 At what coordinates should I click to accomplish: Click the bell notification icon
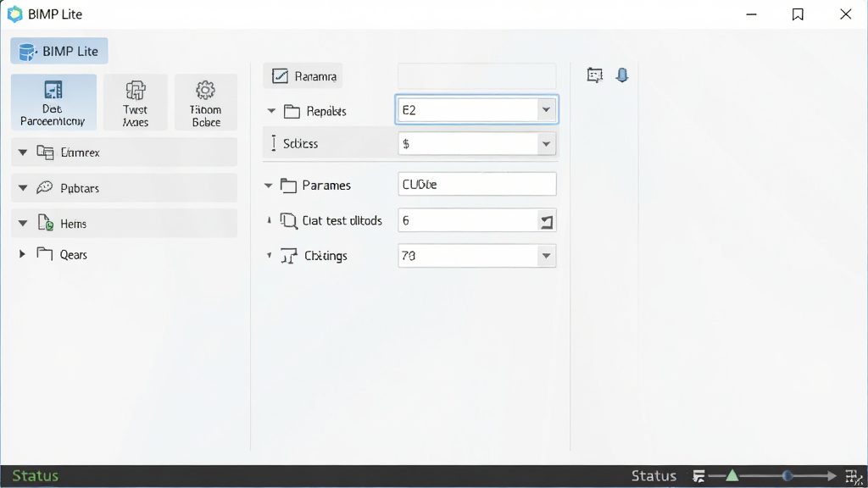[x=622, y=75]
